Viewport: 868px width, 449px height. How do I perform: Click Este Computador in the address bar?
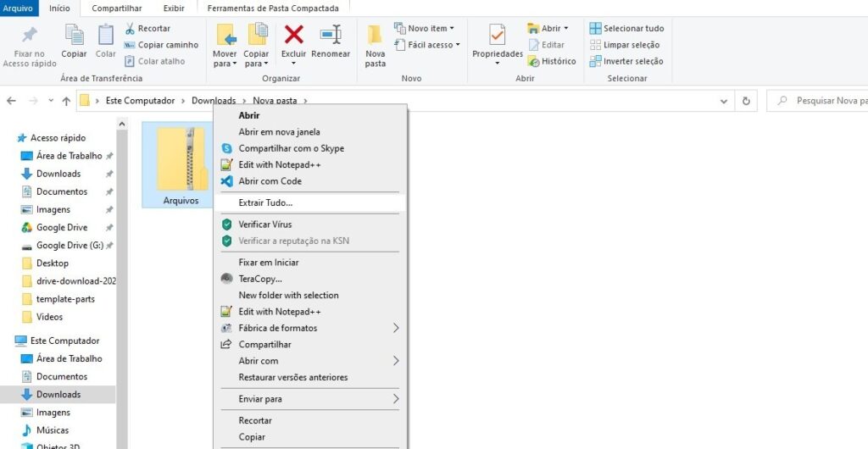[140, 101]
